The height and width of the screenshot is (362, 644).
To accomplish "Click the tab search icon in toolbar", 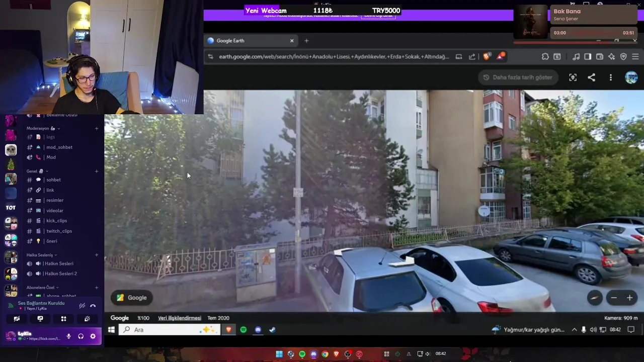I will 557,57.
